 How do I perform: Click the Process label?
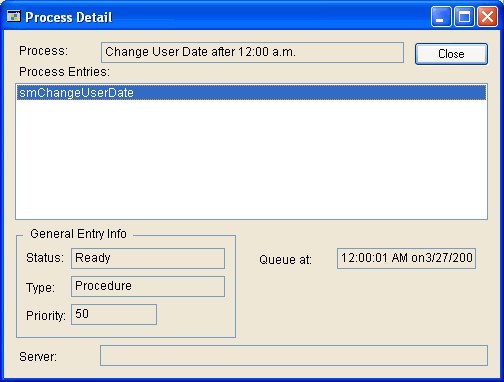pos(43,51)
